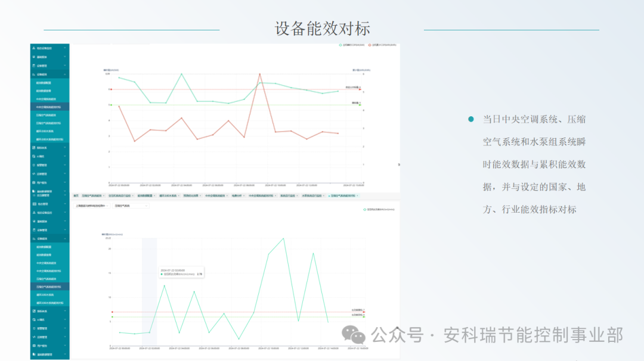Toggle red series legend in the central AC chart
Viewport: 644px width, 361px height.
coord(382,45)
